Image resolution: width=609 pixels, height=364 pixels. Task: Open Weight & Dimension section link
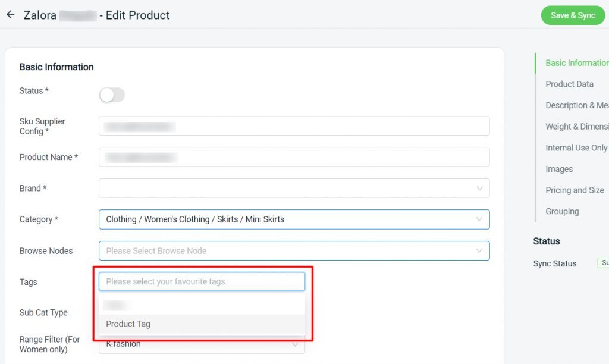tap(576, 127)
